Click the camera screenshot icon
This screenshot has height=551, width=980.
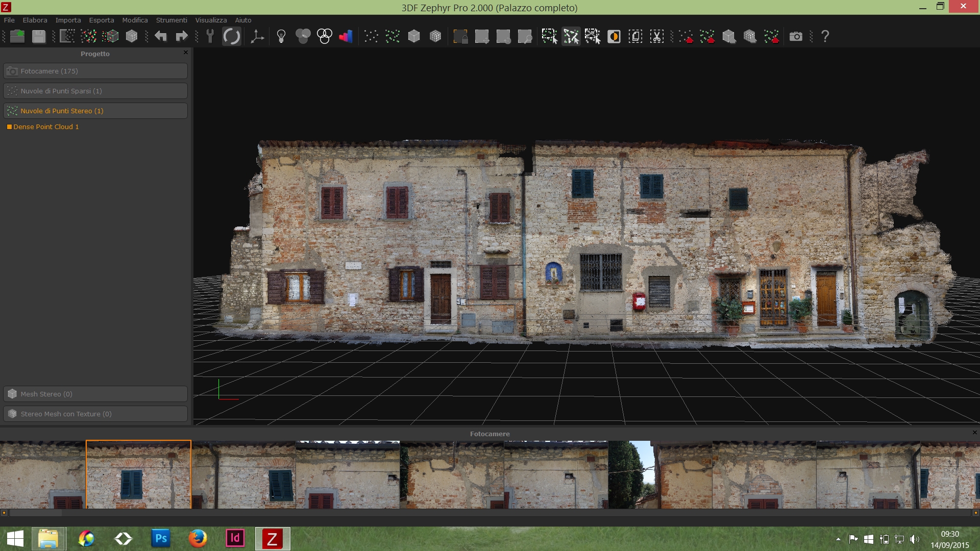pos(796,36)
